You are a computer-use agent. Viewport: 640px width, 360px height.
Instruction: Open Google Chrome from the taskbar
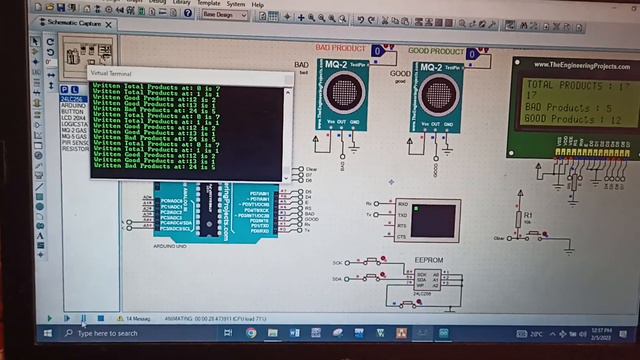coord(251,333)
